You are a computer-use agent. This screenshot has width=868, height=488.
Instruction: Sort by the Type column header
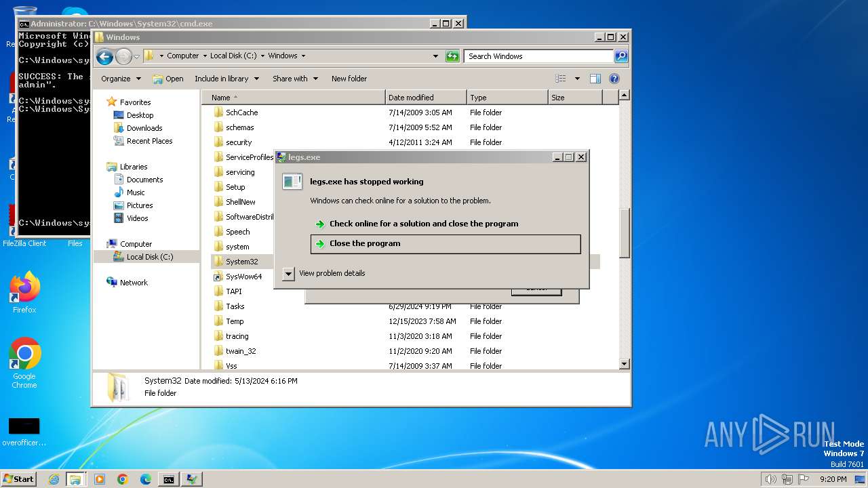tap(507, 98)
